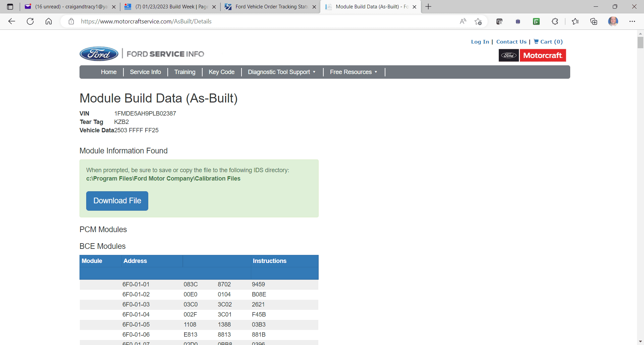Viewport: 644px width, 345px height.
Task: Click address cell 6F0-01-04
Action: pos(136,315)
